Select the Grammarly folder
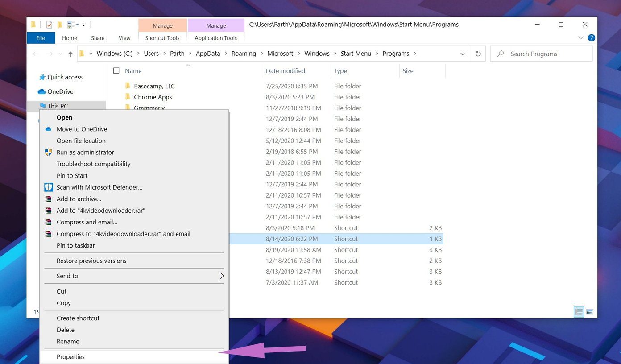 (x=149, y=108)
